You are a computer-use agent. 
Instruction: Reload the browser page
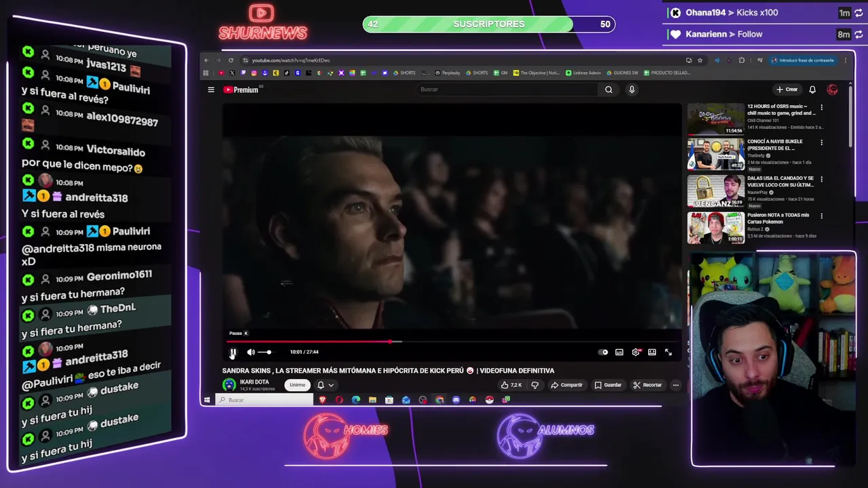coord(231,60)
